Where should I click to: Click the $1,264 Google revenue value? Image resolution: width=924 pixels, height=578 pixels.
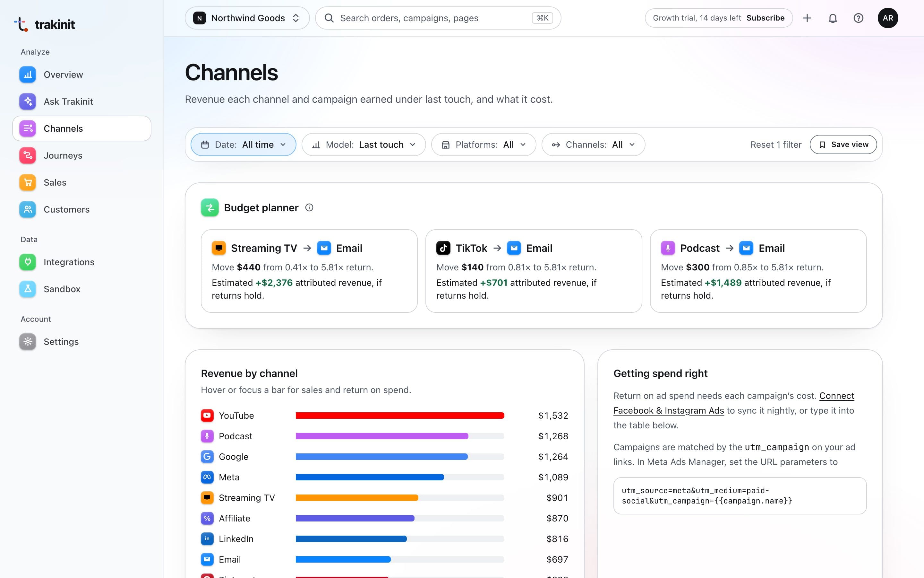(x=553, y=456)
